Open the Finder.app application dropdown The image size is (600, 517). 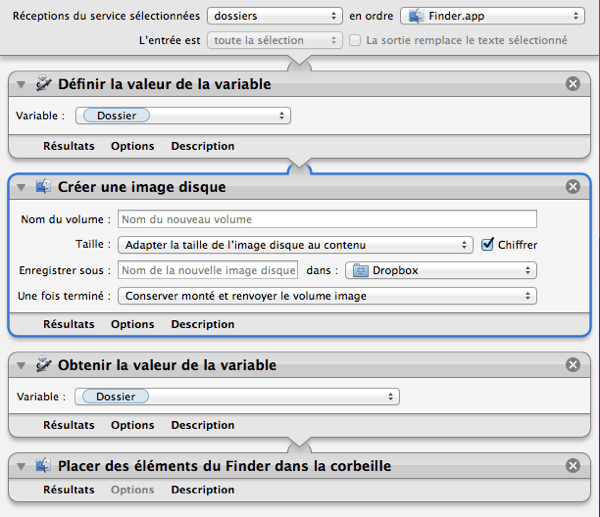492,16
